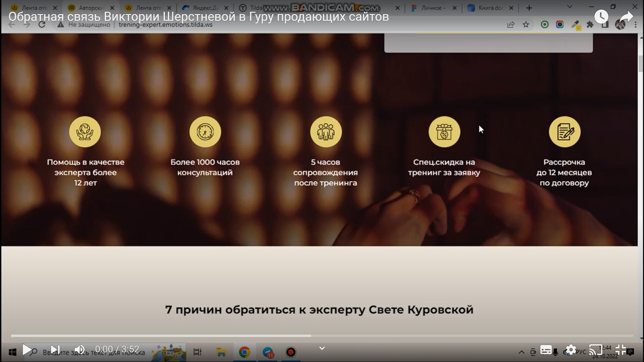This screenshot has height=362, width=644.
Task: Show hidden system tray icons
Action: [521, 352]
